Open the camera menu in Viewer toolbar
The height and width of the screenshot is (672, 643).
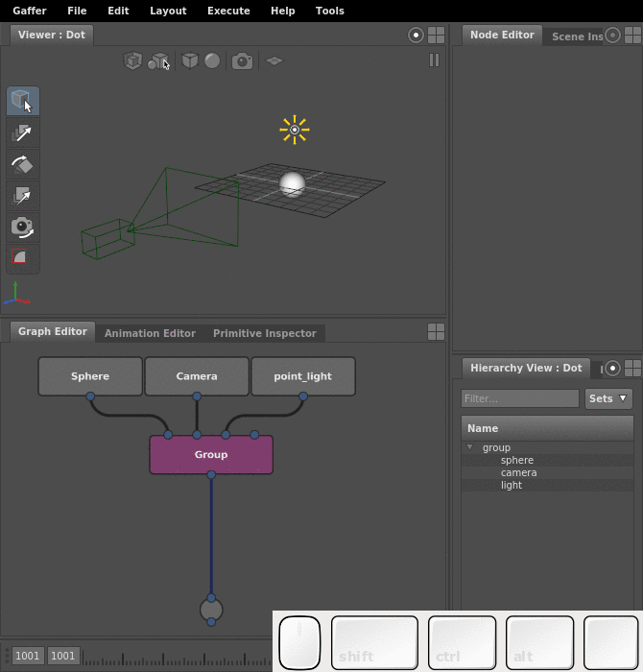(242, 60)
